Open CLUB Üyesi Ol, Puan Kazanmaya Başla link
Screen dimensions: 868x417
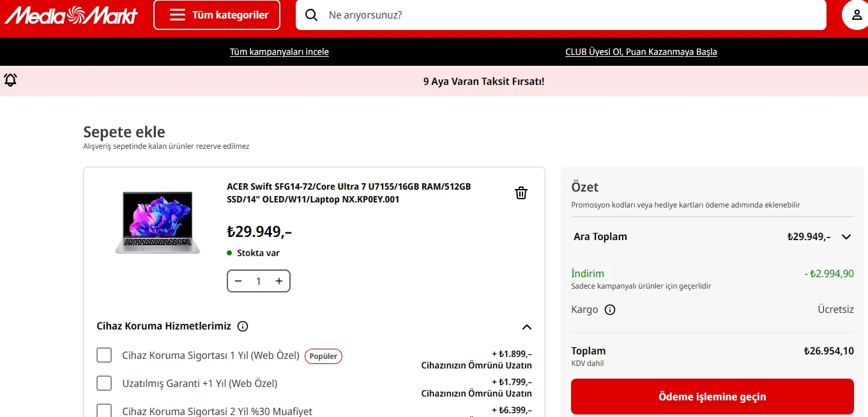coord(641,52)
